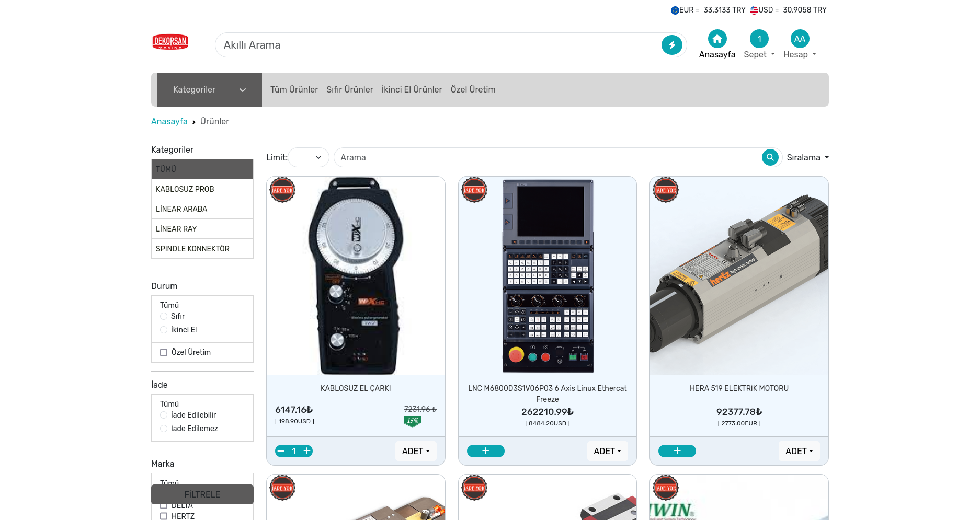
Task: Click the Ürünler breadcrumb text
Action: click(x=214, y=121)
